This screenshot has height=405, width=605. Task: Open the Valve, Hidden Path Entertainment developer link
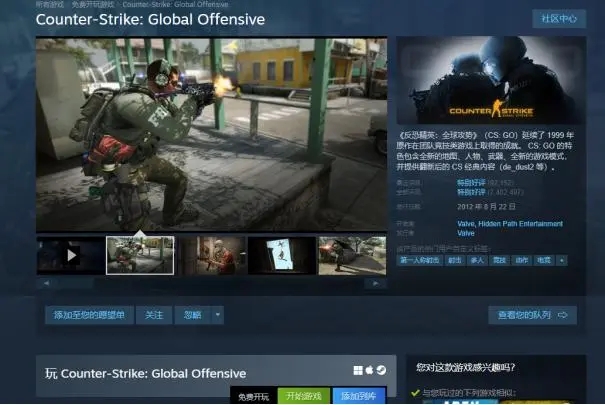point(510,224)
